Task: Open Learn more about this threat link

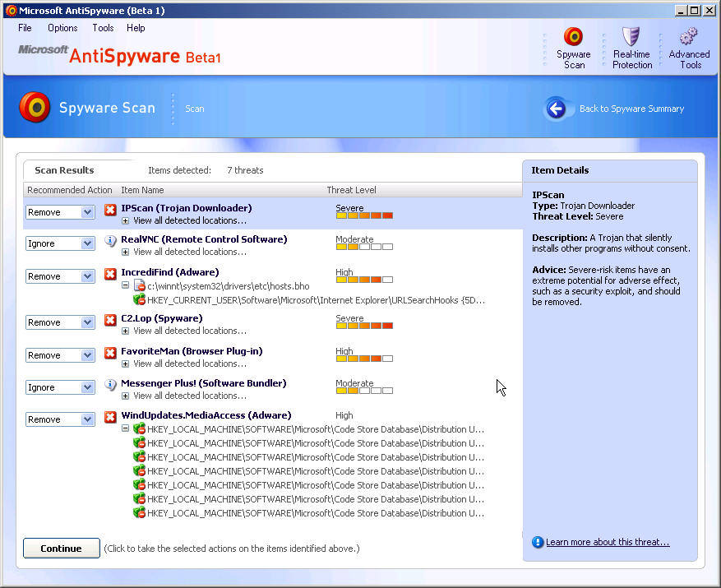Action: [608, 542]
